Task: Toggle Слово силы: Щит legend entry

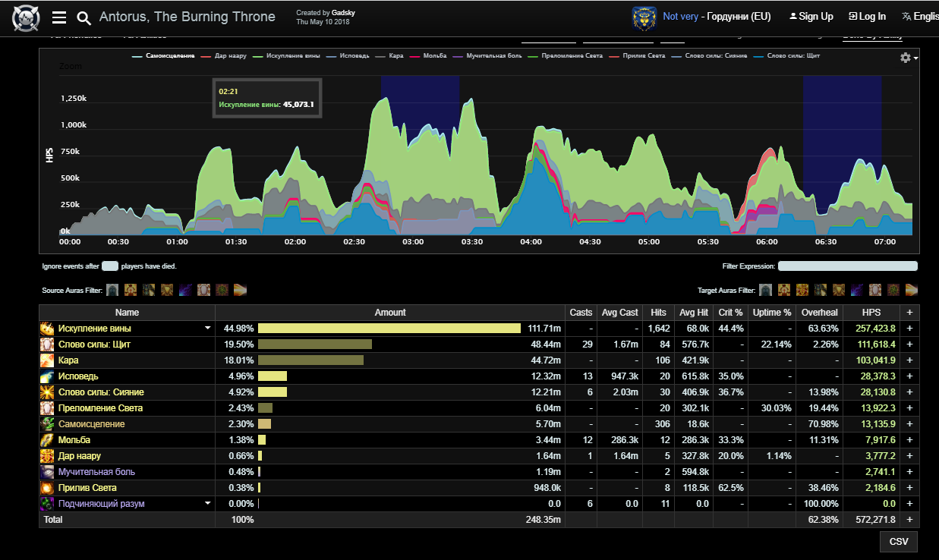Action: pos(793,56)
